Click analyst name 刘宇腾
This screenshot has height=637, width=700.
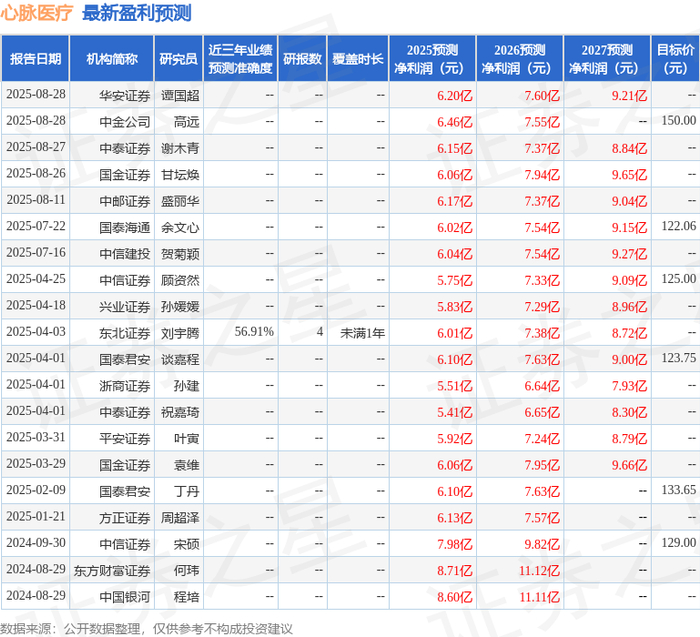[x=180, y=333]
